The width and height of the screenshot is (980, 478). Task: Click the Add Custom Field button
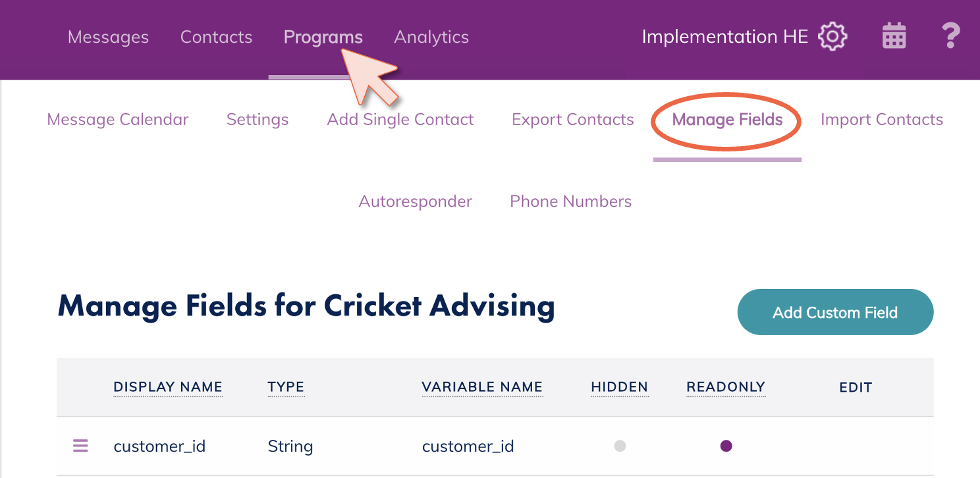click(x=835, y=313)
